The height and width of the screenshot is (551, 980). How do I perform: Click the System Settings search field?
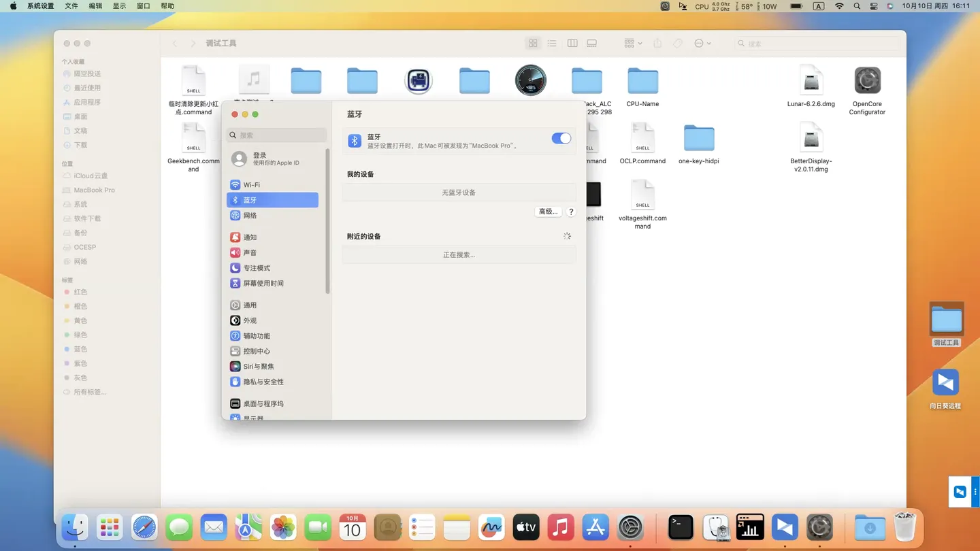(277, 135)
